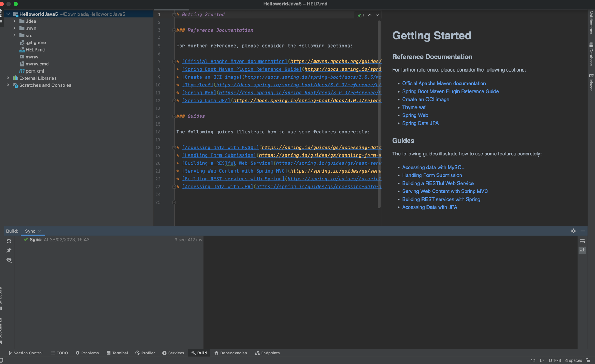Open Spring Web link in preview

coord(415,115)
